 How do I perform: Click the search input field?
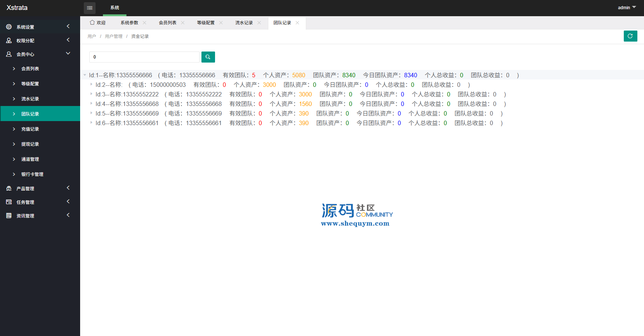[144, 57]
